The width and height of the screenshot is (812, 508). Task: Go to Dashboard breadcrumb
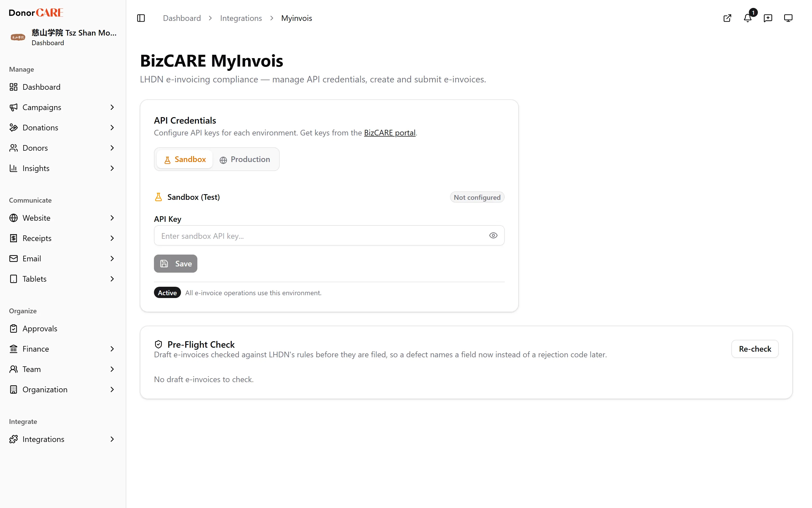(x=182, y=18)
